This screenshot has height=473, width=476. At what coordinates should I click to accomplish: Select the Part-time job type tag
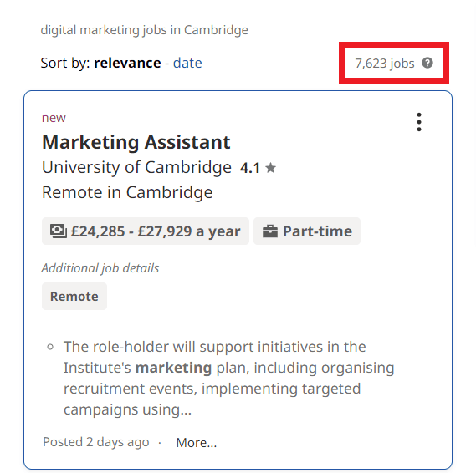coord(307,231)
